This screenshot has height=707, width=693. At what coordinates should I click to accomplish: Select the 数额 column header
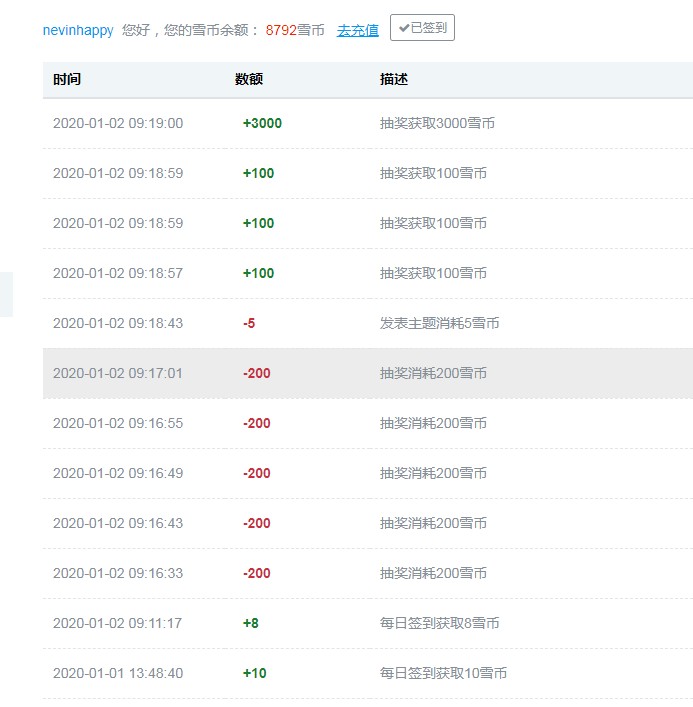(249, 79)
